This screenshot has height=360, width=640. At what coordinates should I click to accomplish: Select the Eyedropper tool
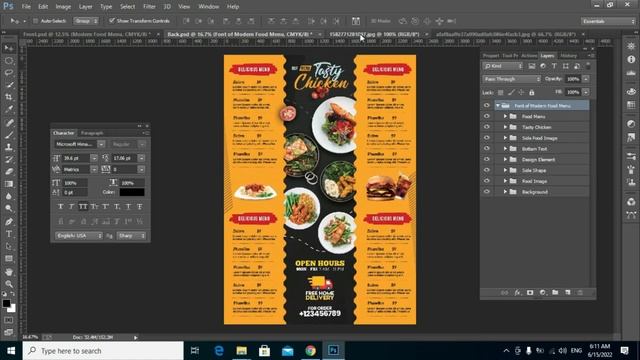(9, 109)
